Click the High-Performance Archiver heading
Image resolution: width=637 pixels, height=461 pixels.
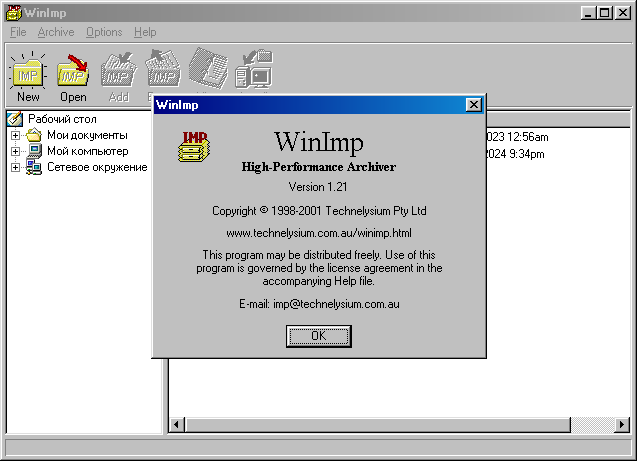click(318, 167)
